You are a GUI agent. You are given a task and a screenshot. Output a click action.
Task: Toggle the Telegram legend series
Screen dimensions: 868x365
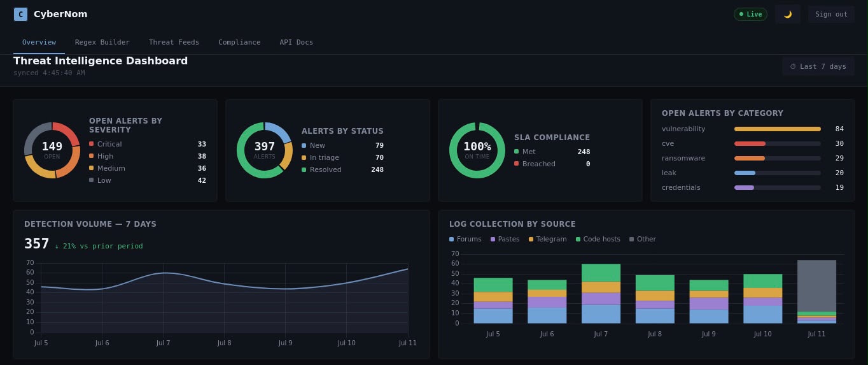[x=547, y=240]
